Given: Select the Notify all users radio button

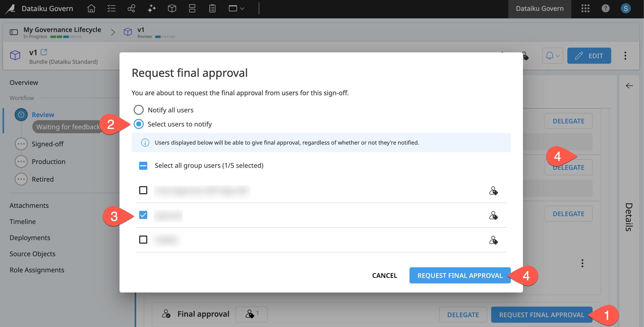Looking at the screenshot, I should point(138,110).
